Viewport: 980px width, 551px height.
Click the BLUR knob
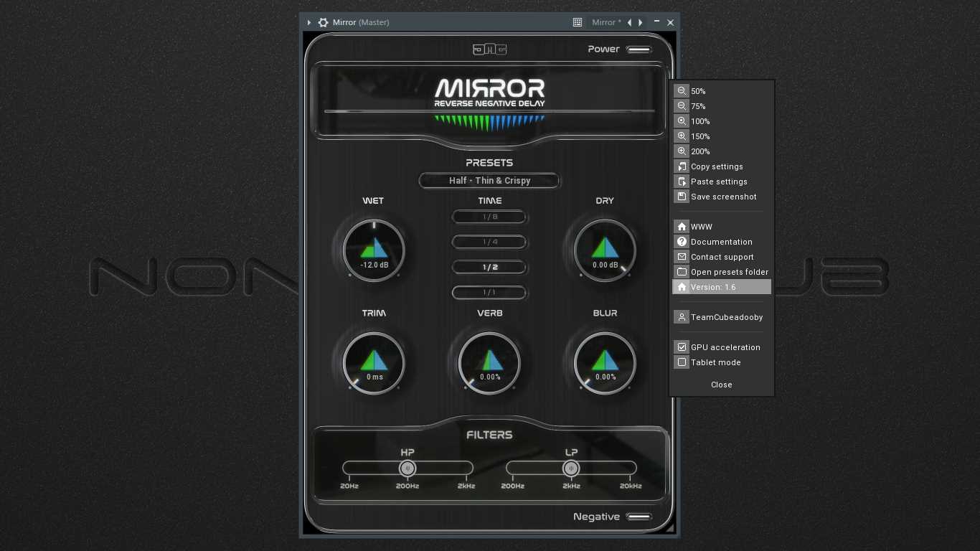tap(605, 362)
